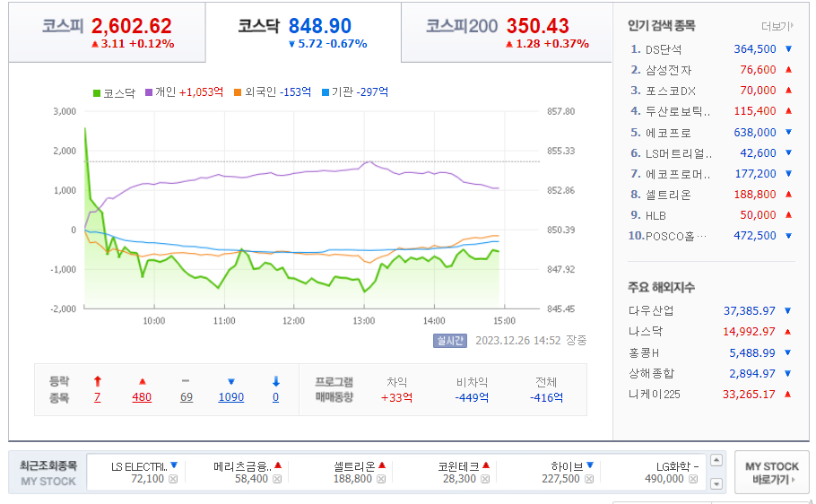Open 코윈테크 in recently viewed stocks
Viewport: 816px width, 504px height.
(x=458, y=466)
